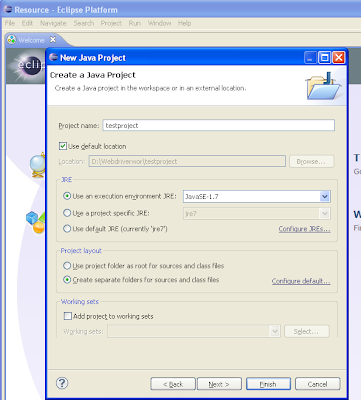361x400 pixels.
Task: Click the help question mark icon
Action: point(62,383)
